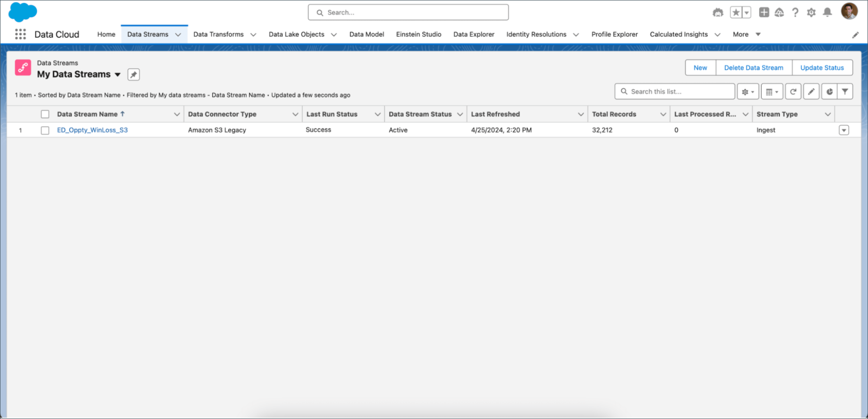Open the Einstein Studio tab
Screen dimensions: 868x419
(x=418, y=34)
